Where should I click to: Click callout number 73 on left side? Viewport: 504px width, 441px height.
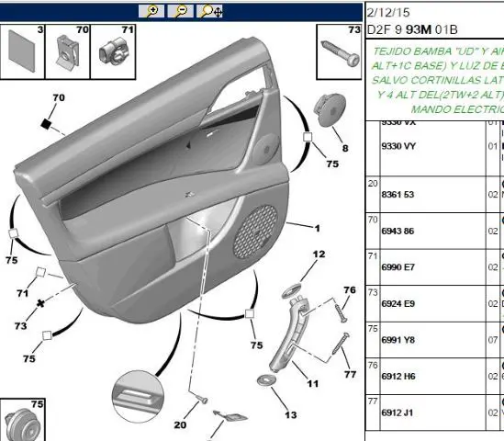(20, 326)
